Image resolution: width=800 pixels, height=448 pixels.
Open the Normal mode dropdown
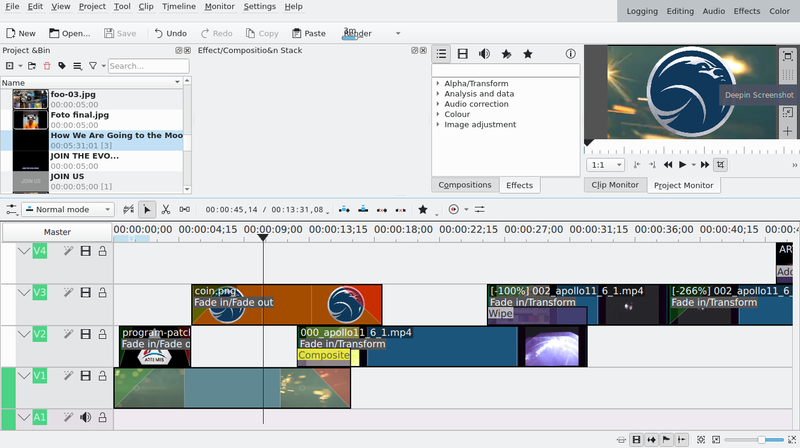pos(68,210)
